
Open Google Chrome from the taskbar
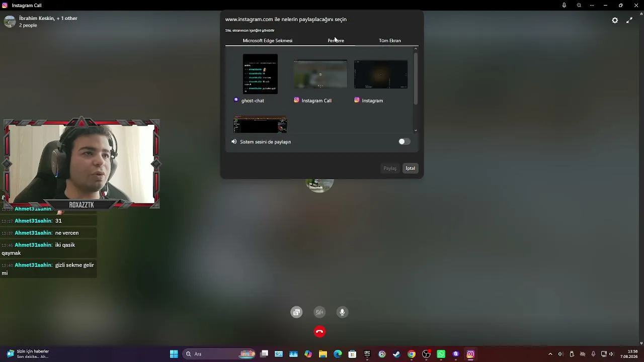point(412,354)
